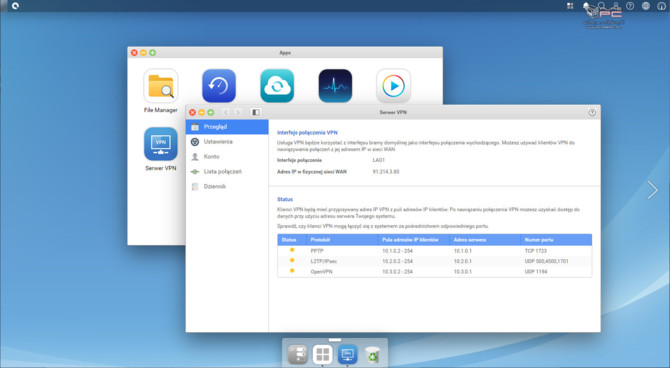This screenshot has height=368, width=670.
Task: Close the Serwer VPN window
Action: tap(192, 112)
